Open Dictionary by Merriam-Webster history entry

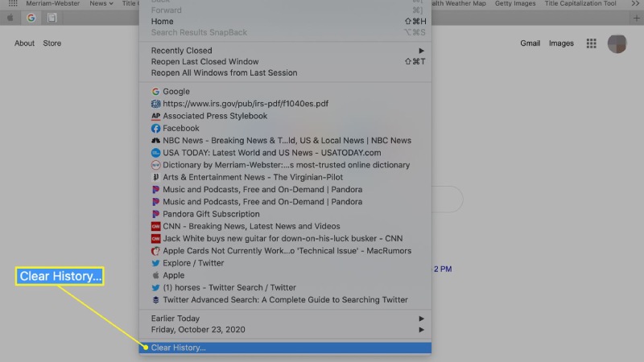285,165
